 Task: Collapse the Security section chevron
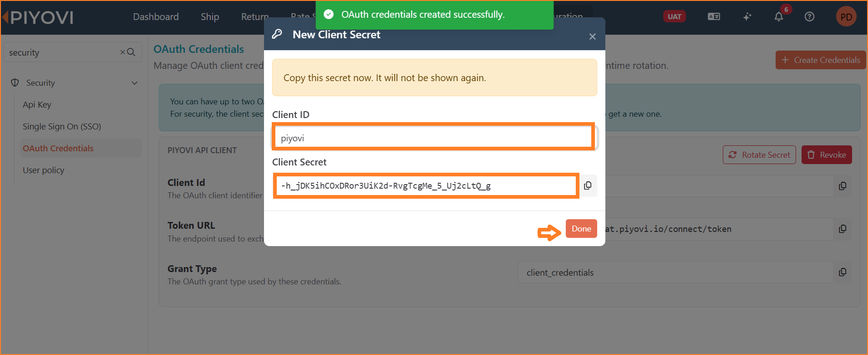[x=135, y=83]
